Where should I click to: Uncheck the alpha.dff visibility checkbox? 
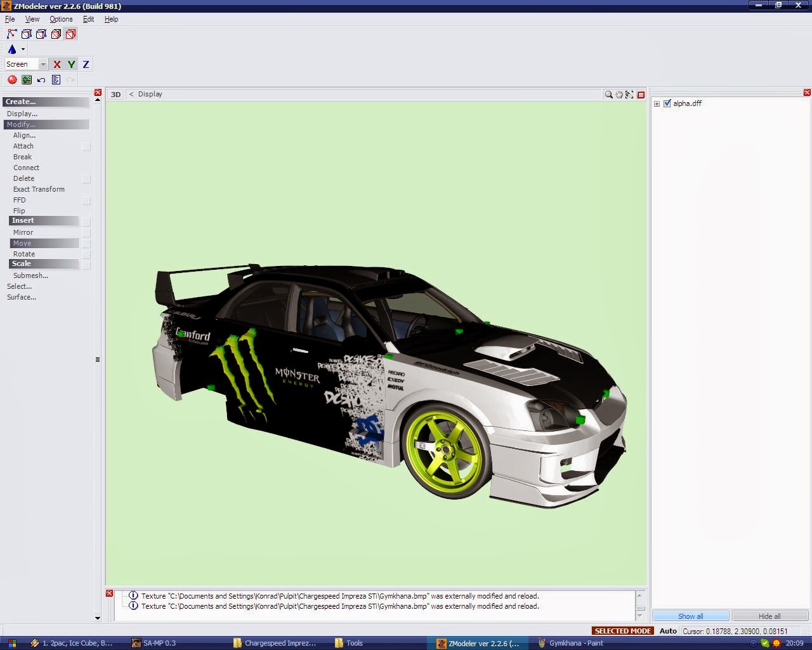pos(667,103)
